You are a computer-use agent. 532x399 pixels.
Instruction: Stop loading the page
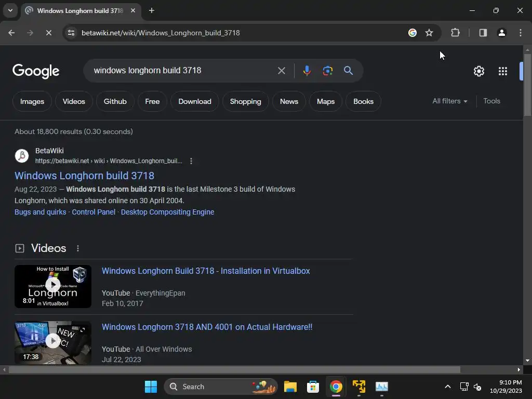(x=48, y=33)
